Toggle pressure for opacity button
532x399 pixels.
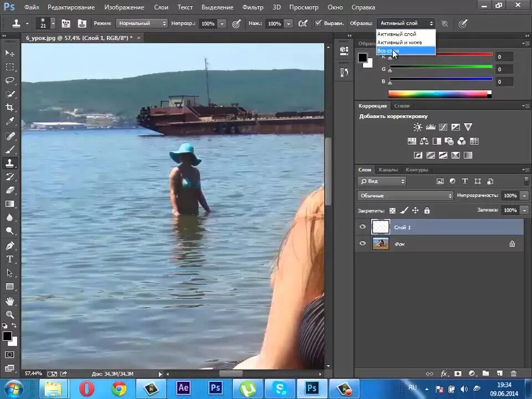[237, 23]
